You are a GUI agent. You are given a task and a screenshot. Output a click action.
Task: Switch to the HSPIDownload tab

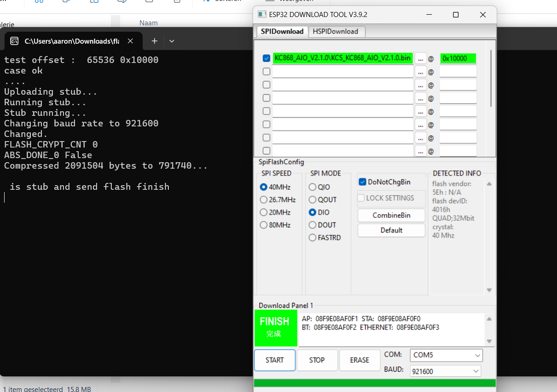[x=335, y=31]
